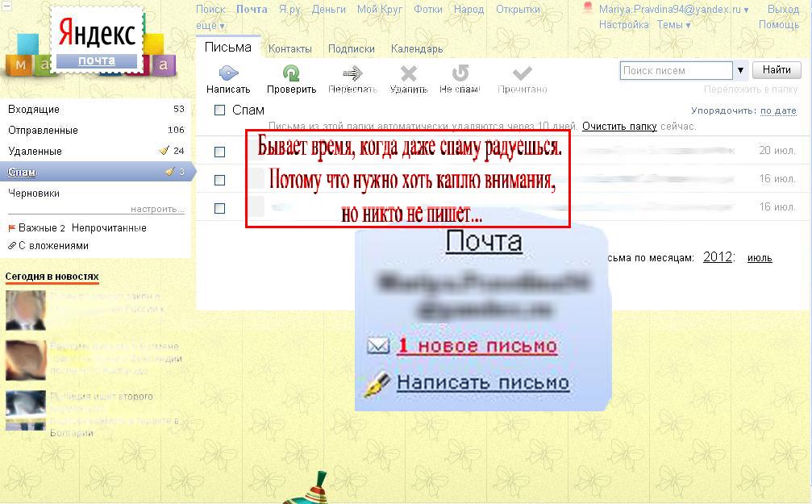Open the Помощь help link

[x=779, y=24]
